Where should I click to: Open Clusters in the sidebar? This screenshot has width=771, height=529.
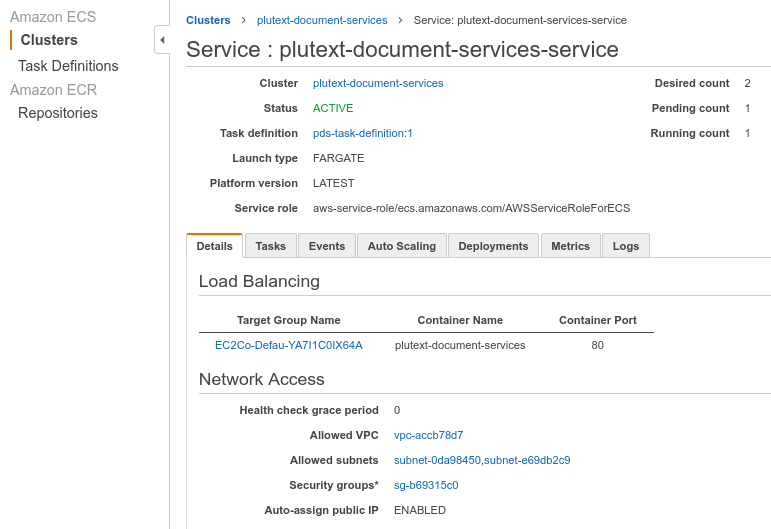tap(49, 40)
